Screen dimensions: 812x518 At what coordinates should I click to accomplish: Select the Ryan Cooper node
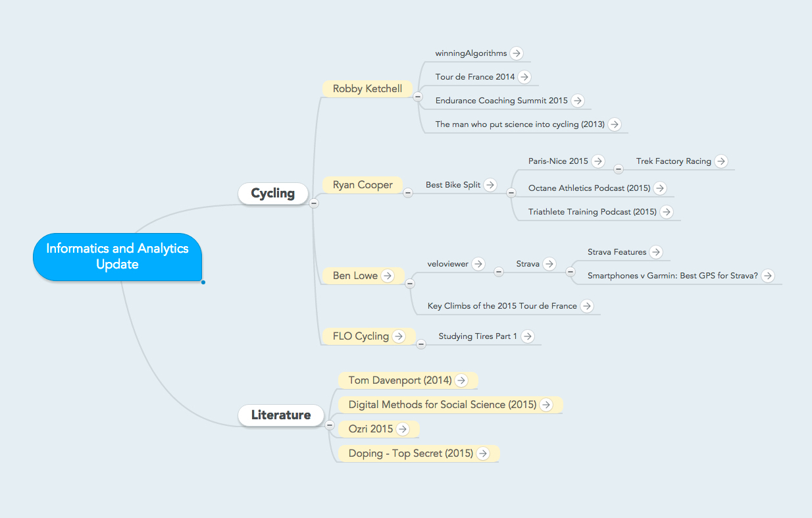(x=363, y=185)
